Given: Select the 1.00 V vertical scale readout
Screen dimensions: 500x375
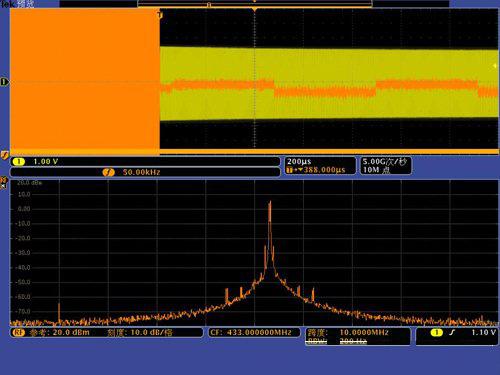Looking at the screenshot, I should 46,162.
